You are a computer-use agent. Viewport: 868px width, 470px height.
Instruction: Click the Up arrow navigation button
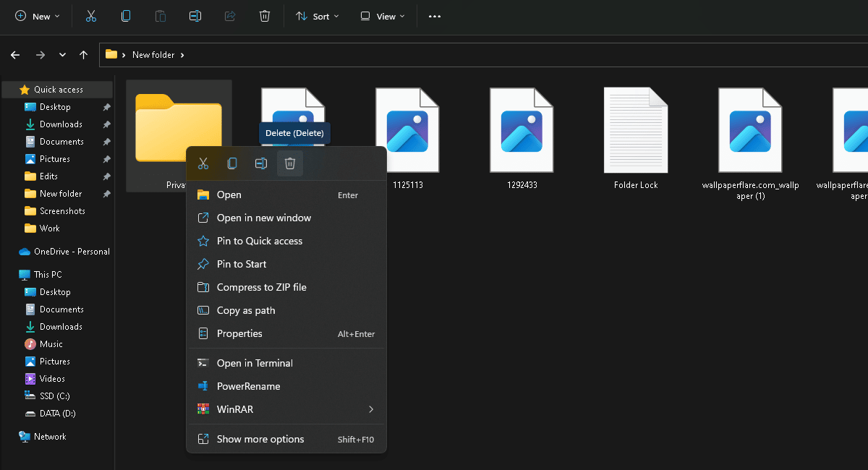[84, 55]
